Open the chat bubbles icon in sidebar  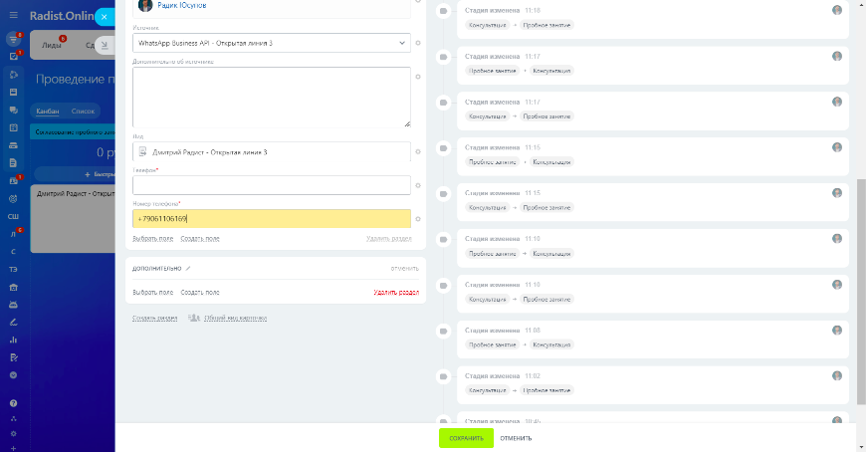13,111
